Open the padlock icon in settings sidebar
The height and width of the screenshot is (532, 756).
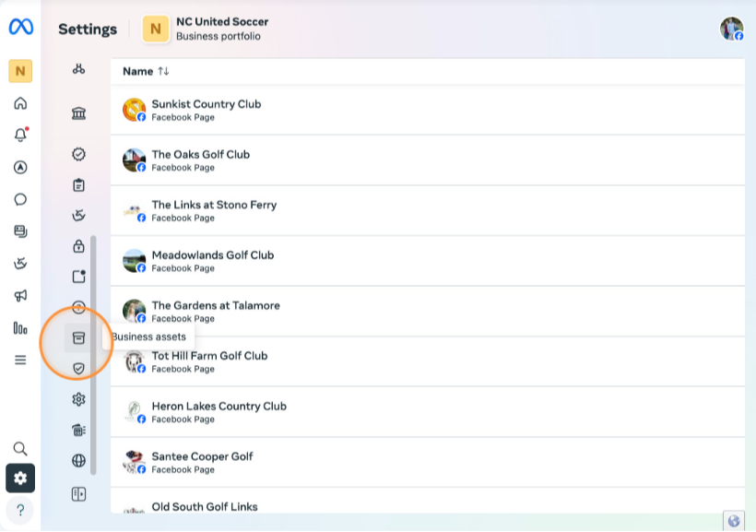[x=78, y=246]
